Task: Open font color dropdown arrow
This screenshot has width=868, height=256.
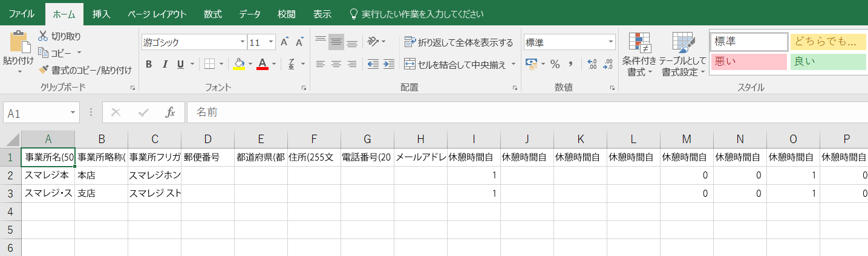Action: [x=274, y=64]
